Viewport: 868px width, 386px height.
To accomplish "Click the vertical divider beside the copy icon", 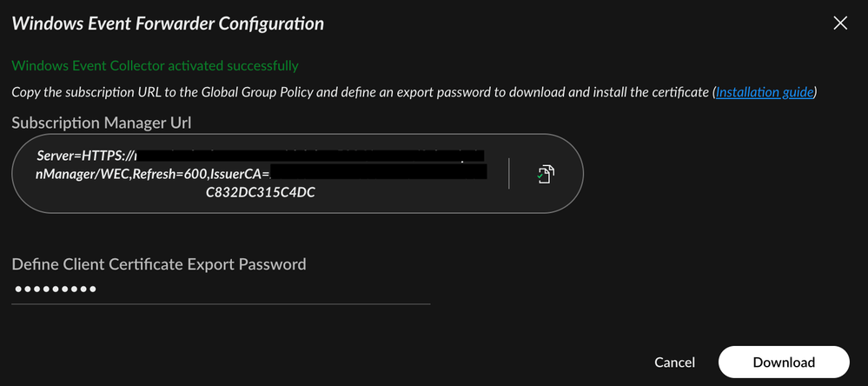I will [509, 173].
